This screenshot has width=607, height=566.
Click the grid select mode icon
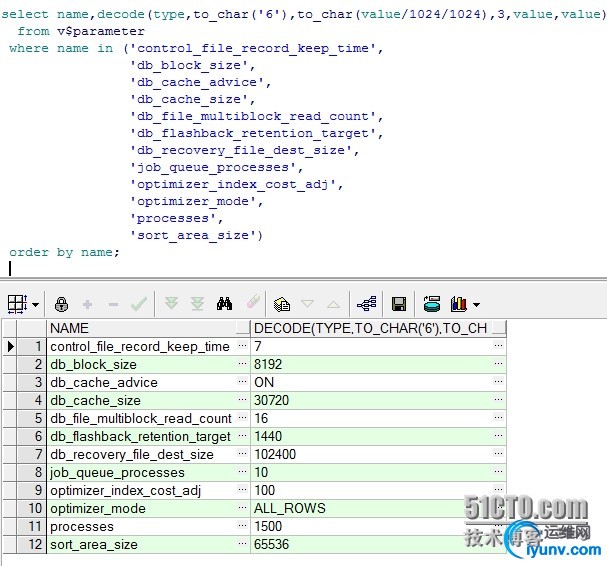[17, 304]
